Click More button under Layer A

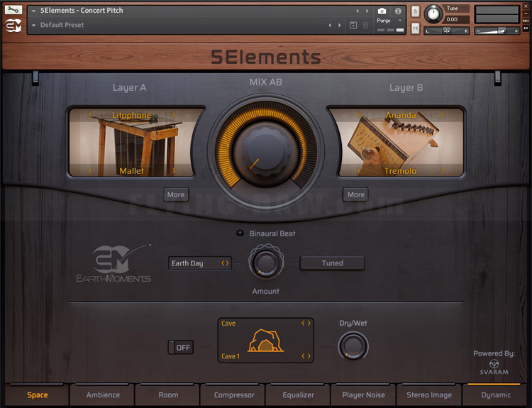click(x=176, y=195)
